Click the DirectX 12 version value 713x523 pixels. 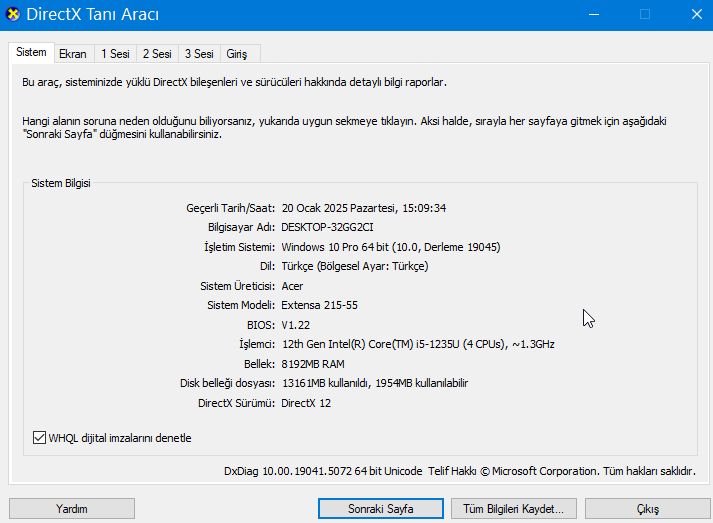tap(306, 403)
